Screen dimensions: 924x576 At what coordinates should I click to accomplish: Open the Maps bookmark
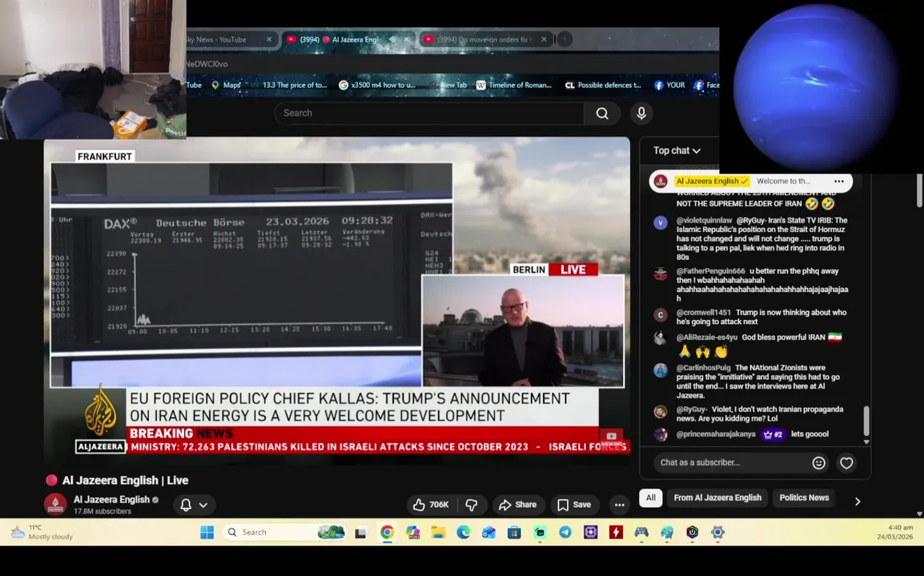pos(226,86)
